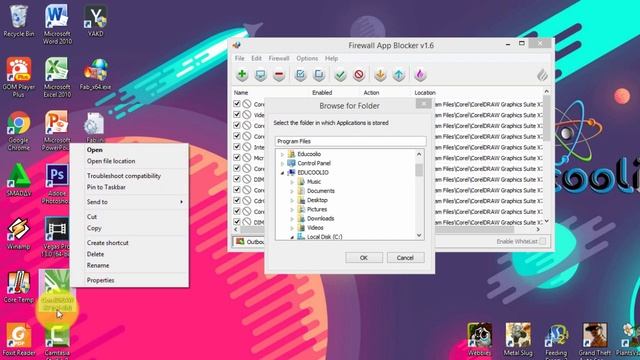
Task: Expand the Desktop folder arrow in tree
Action: coord(292,200)
